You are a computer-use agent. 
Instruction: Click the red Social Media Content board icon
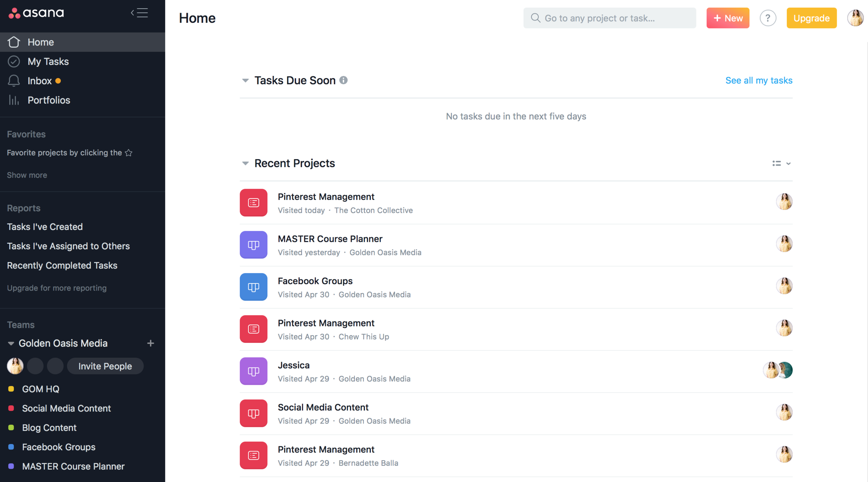tap(253, 413)
